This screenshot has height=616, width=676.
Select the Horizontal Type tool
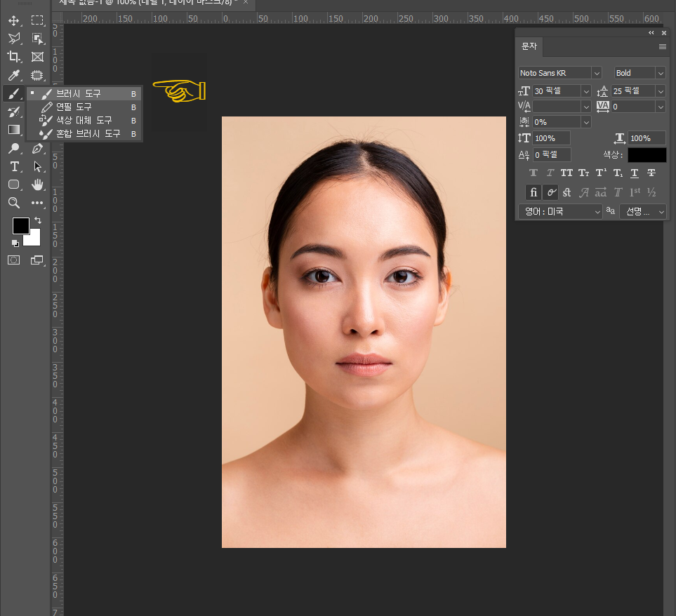click(14, 167)
